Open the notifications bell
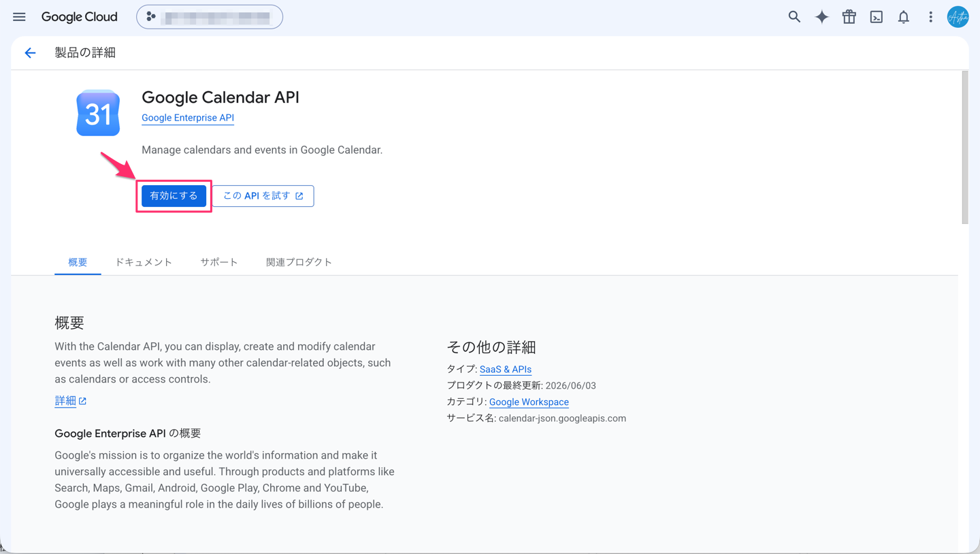The width and height of the screenshot is (980, 554). tap(904, 17)
